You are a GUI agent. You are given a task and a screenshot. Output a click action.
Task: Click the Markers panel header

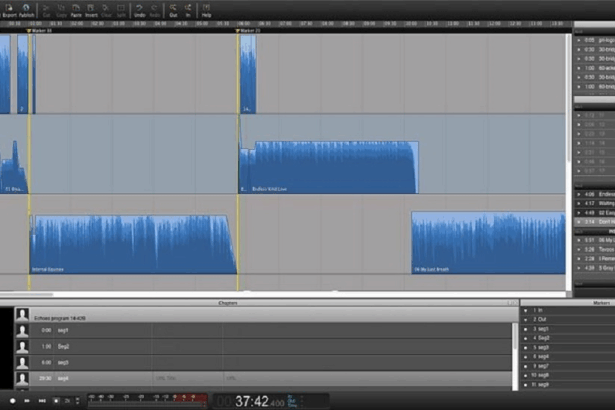click(566, 301)
